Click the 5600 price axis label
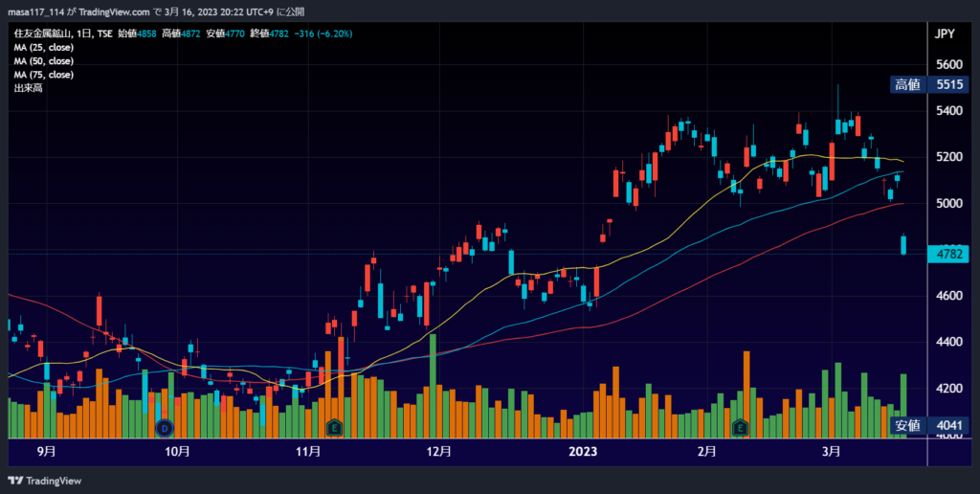Image resolution: width=980 pixels, height=494 pixels. coord(949,65)
